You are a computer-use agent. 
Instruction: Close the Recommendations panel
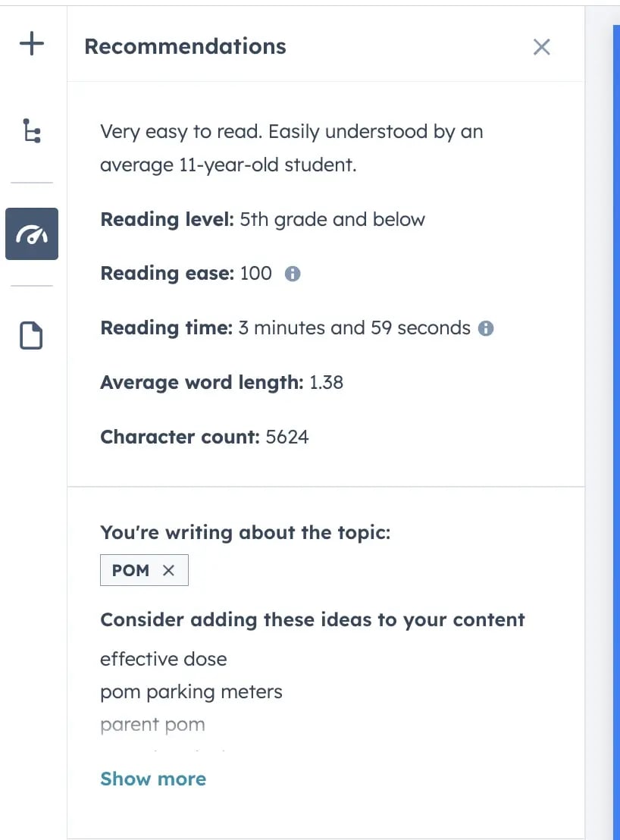click(541, 46)
